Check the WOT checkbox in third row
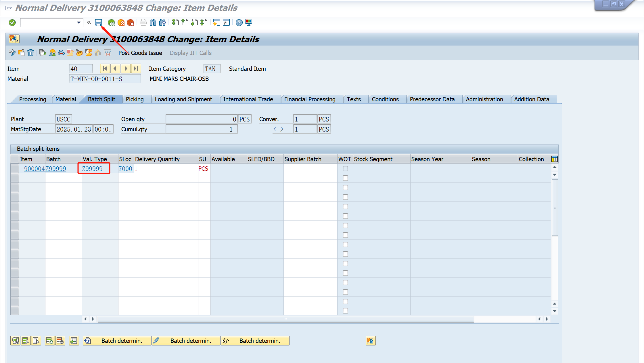The image size is (644, 363). (x=345, y=188)
